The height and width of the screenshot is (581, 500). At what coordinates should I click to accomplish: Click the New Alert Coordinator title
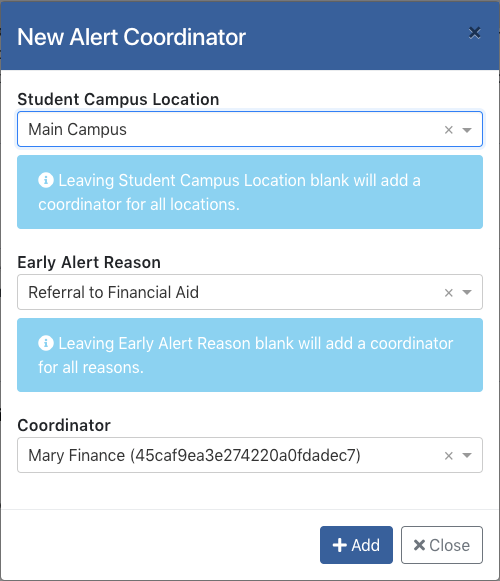(132, 37)
